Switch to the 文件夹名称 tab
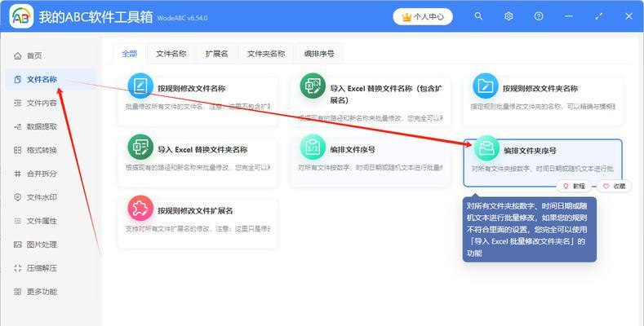Image resolution: width=644 pixels, height=326 pixels. [x=266, y=54]
